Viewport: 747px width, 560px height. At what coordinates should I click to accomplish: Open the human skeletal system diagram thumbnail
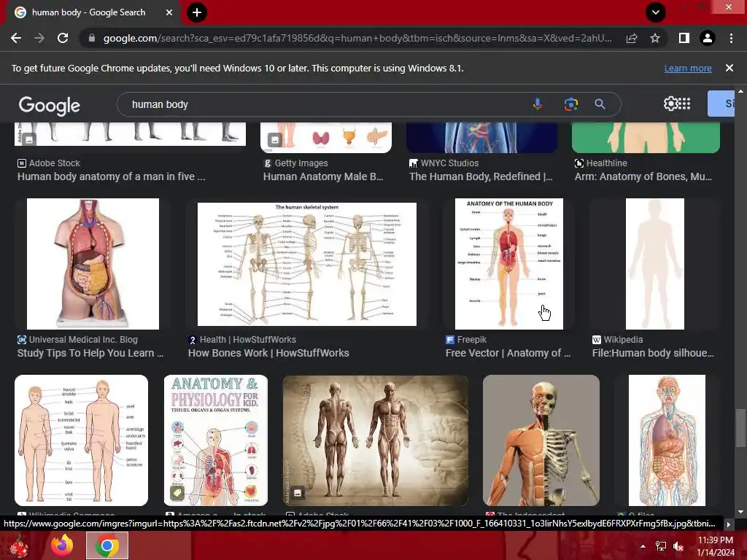coord(307,264)
